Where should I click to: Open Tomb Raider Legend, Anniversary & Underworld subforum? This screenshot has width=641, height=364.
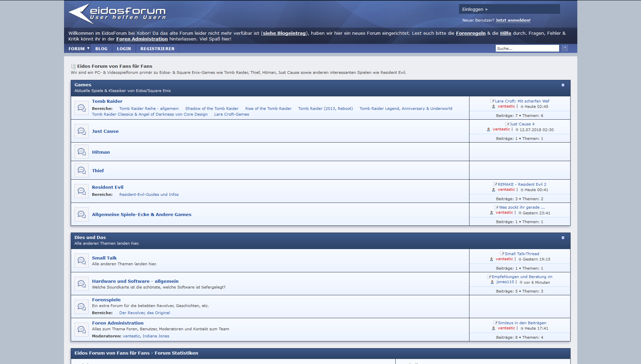[x=406, y=109]
